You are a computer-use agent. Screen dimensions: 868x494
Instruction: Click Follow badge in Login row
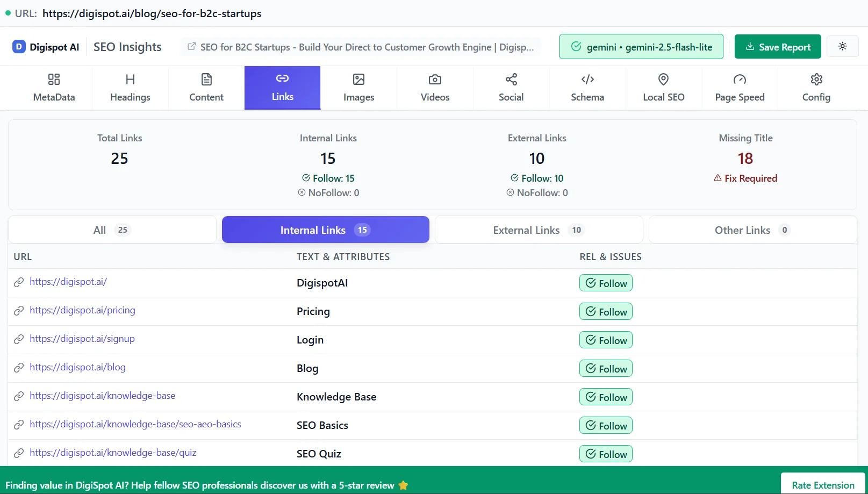click(x=606, y=340)
